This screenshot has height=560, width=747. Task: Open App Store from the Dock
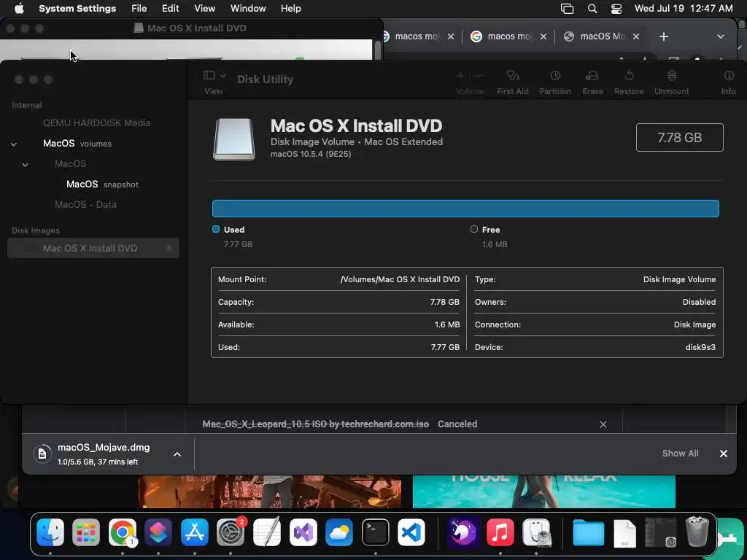[194, 532]
